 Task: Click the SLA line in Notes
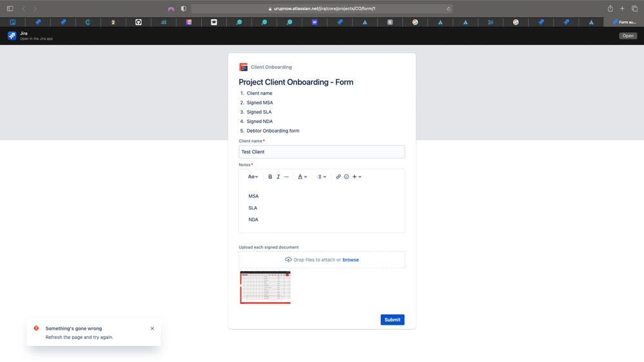click(x=253, y=208)
